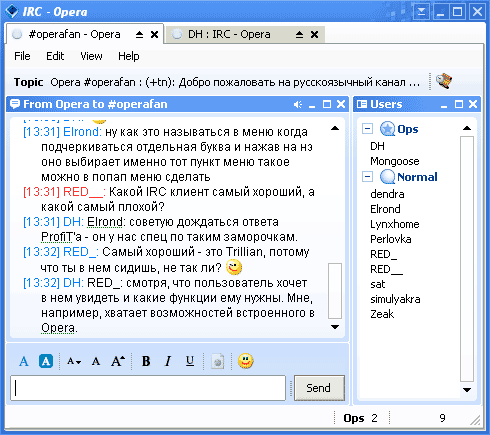Image resolution: width=490 pixels, height=435 pixels.
Task: Select user RED_ in Users list
Action: (x=384, y=254)
